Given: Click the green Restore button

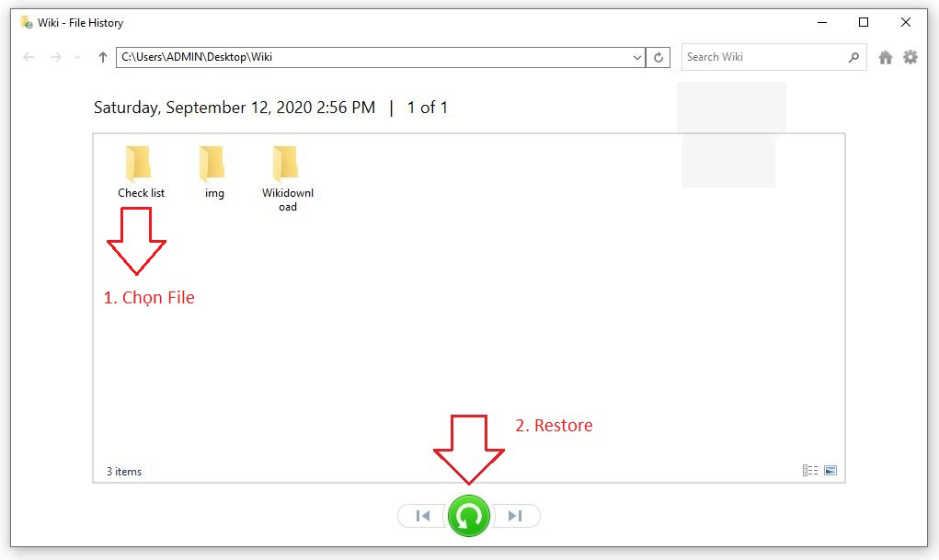Looking at the screenshot, I should click(469, 516).
